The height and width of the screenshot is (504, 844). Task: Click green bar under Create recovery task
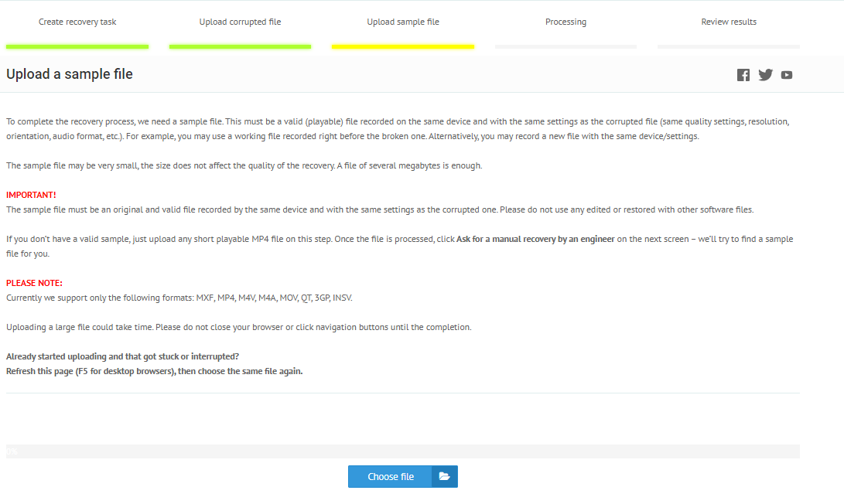point(77,46)
